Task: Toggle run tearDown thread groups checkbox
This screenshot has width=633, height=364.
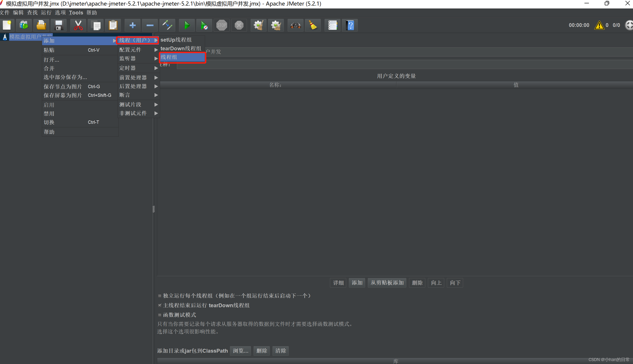Action: pos(160,305)
